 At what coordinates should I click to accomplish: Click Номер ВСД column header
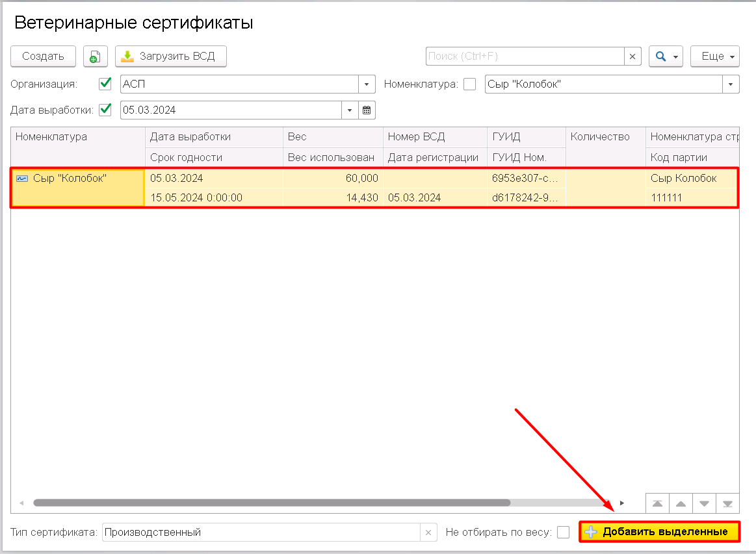click(435, 137)
